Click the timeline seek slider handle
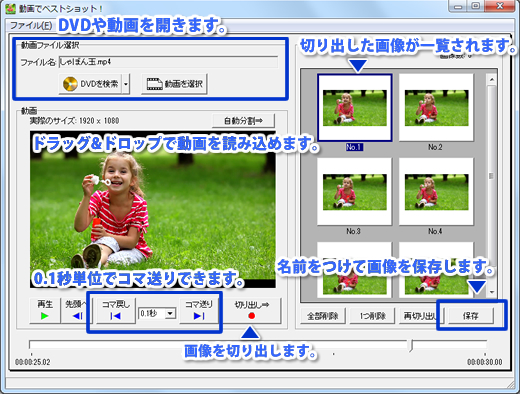The width and height of the screenshot is (520, 394). coord(411,346)
